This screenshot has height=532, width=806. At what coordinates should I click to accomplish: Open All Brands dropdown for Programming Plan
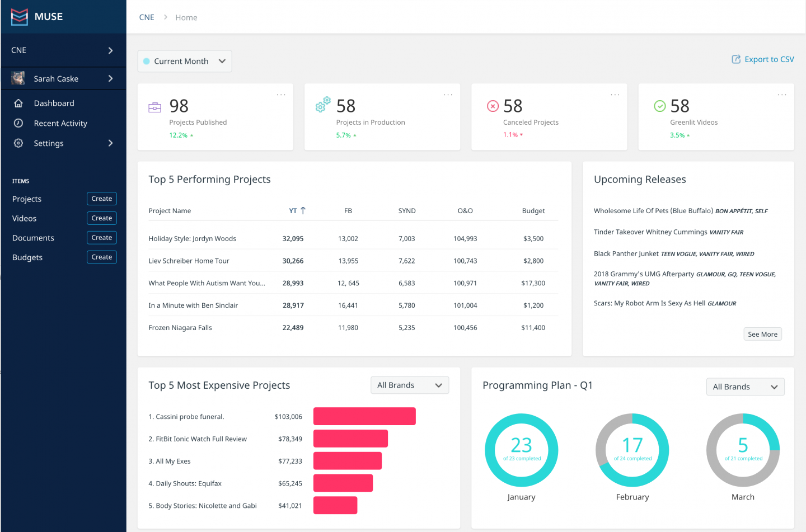[745, 387]
